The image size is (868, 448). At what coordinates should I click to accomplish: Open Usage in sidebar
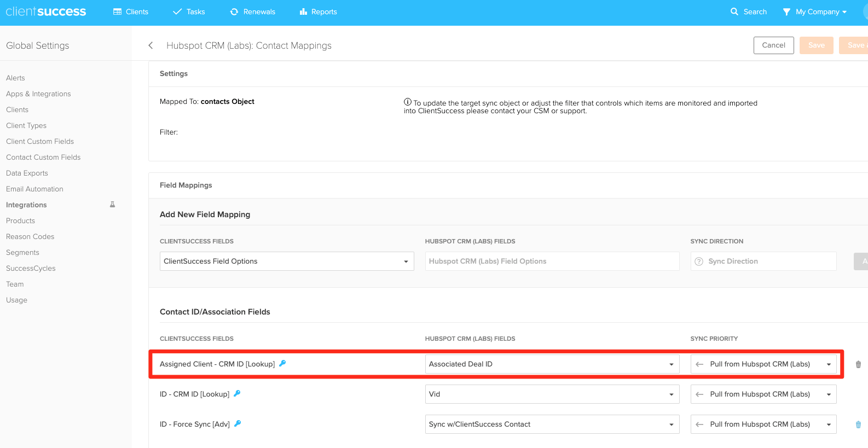coord(16,300)
